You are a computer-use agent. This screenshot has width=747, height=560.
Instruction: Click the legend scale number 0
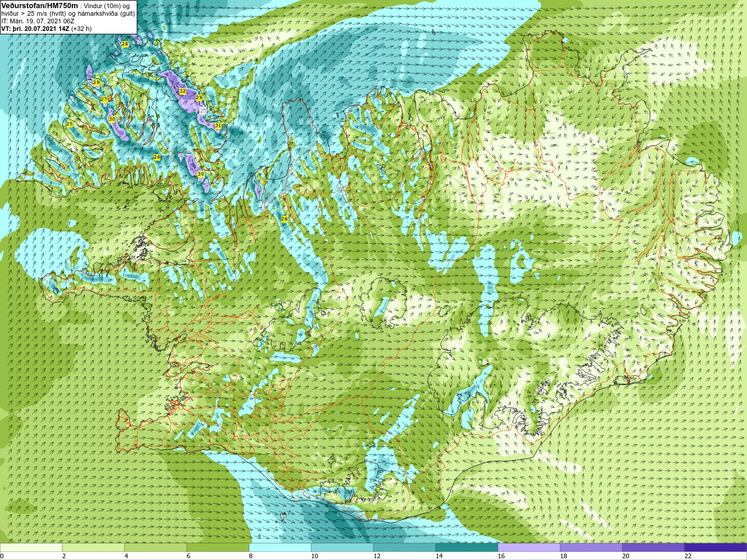tap(2, 556)
